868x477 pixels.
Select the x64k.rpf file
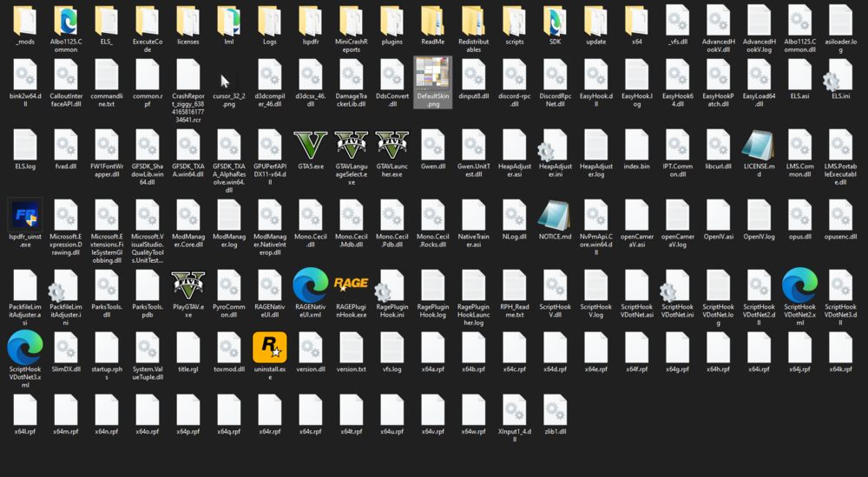(x=839, y=348)
